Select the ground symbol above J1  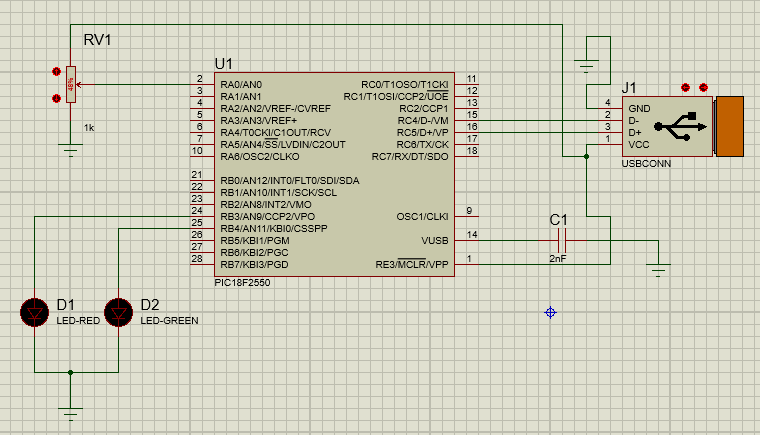586,66
